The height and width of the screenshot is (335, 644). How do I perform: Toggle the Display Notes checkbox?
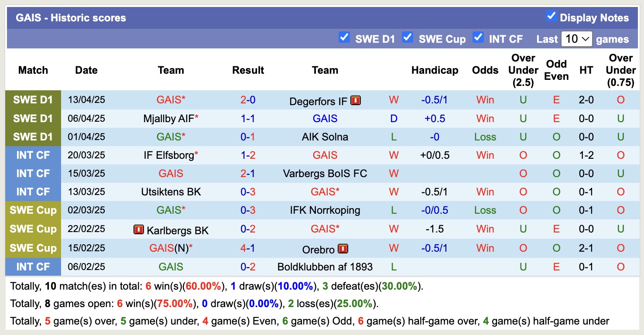coord(551,17)
